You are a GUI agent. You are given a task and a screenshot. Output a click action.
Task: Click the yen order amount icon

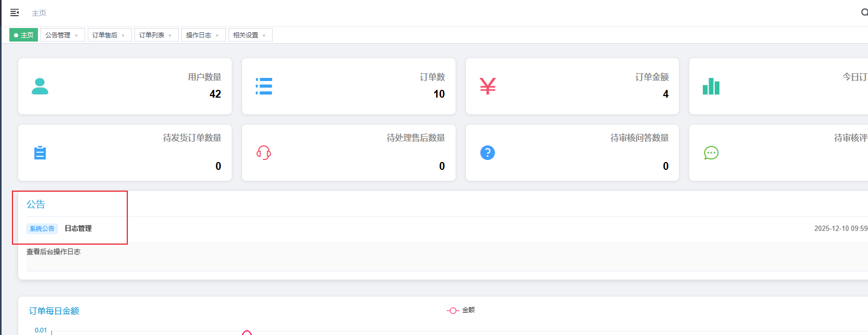click(487, 86)
